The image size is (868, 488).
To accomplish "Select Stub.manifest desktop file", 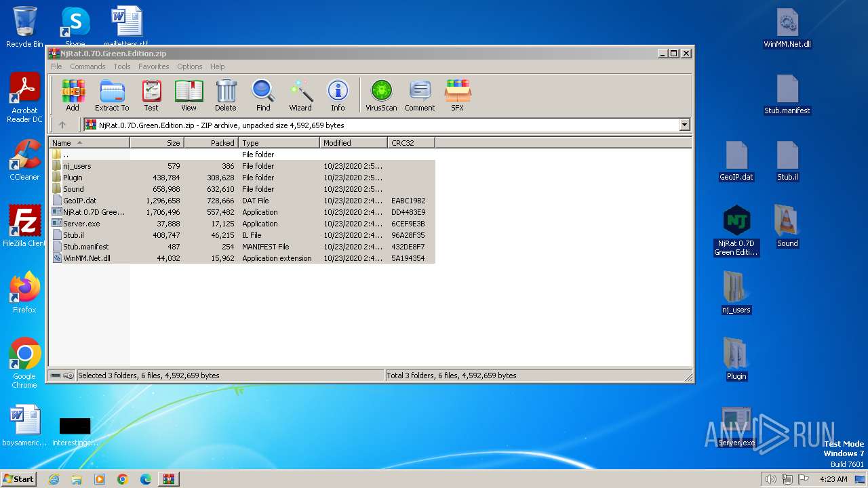I will (x=787, y=95).
